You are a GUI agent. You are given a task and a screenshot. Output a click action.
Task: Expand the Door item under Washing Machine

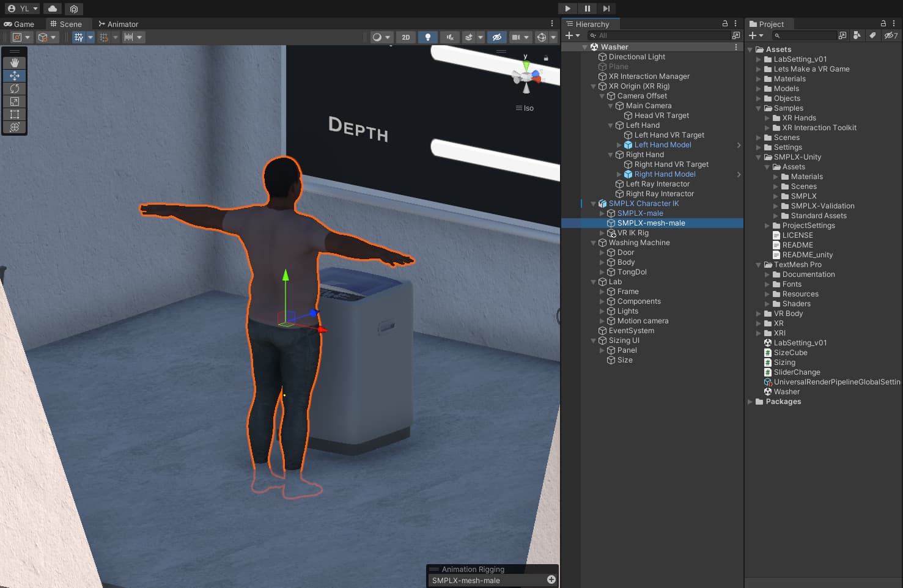pyautogui.click(x=602, y=252)
